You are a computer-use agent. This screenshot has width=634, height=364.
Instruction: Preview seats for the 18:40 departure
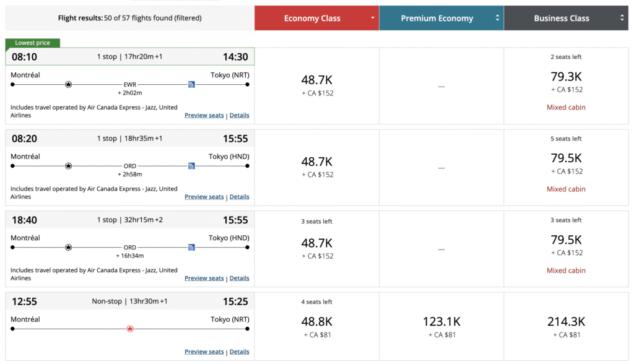click(204, 278)
